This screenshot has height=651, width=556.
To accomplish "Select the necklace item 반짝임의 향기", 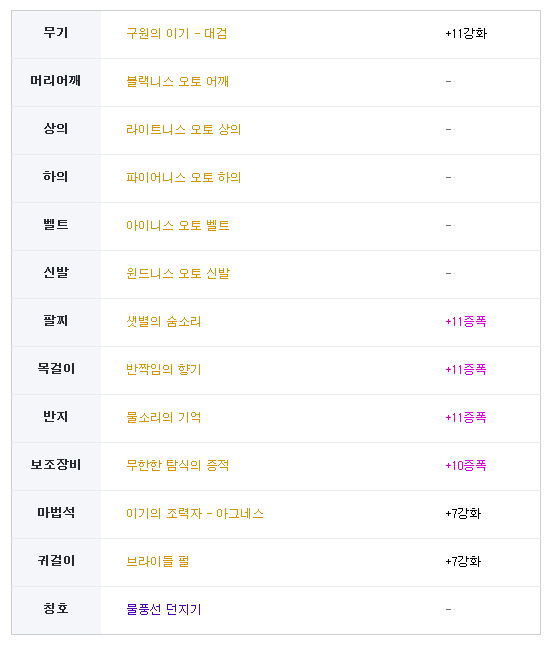I will pyautogui.click(x=164, y=370).
